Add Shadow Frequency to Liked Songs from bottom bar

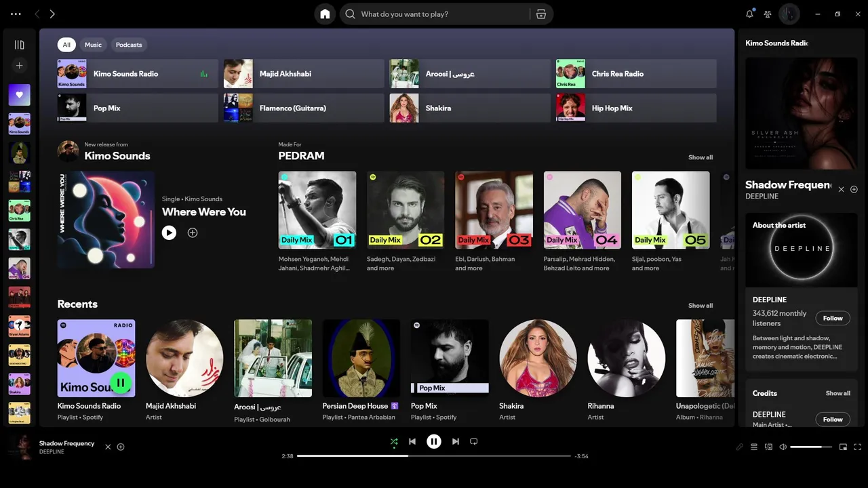point(121,447)
